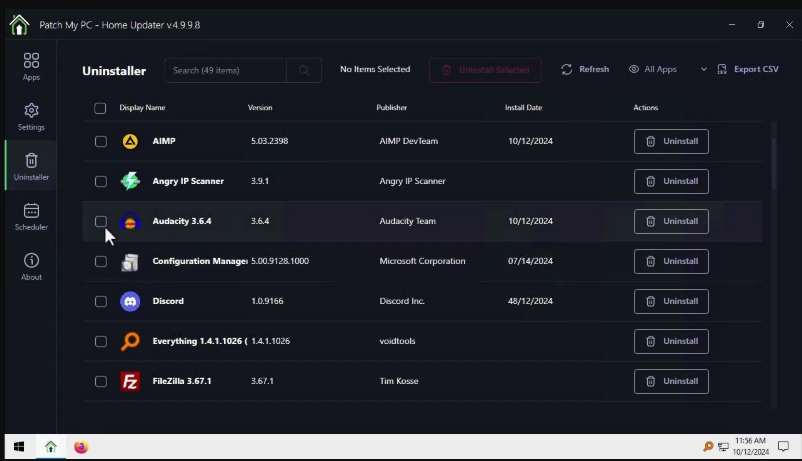802x461 pixels.
Task: Click the FileZilla app icon in list
Action: tap(130, 381)
